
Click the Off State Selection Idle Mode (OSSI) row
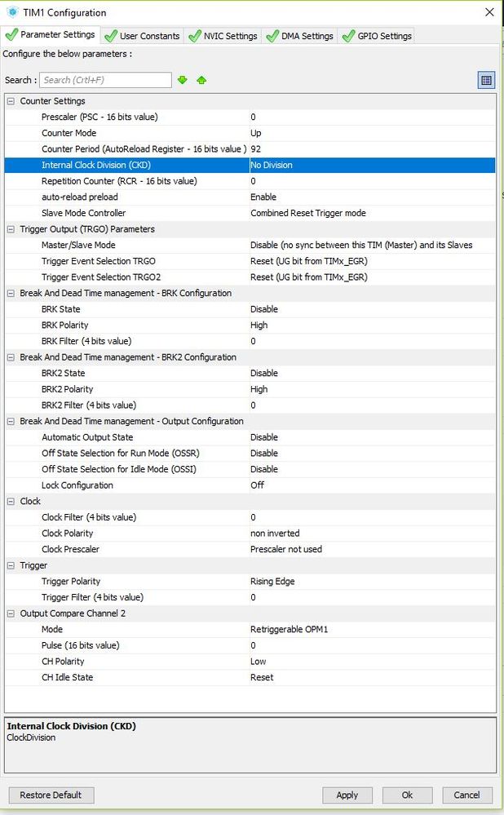tap(250, 469)
